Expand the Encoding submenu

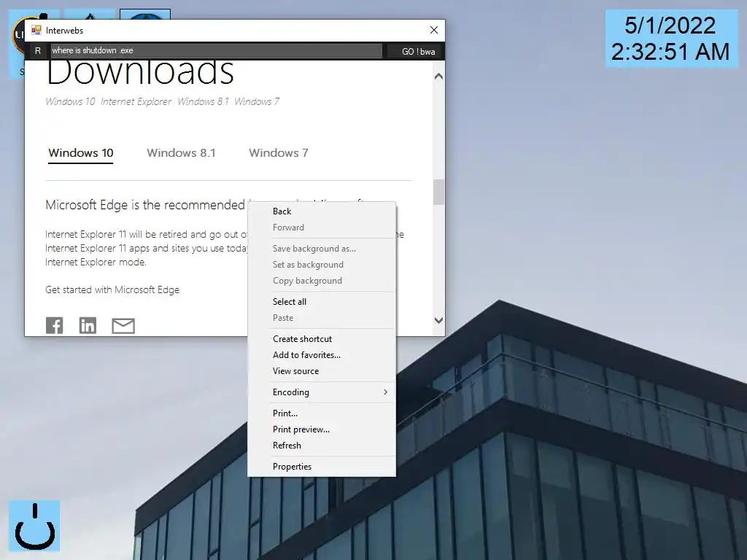[322, 392]
